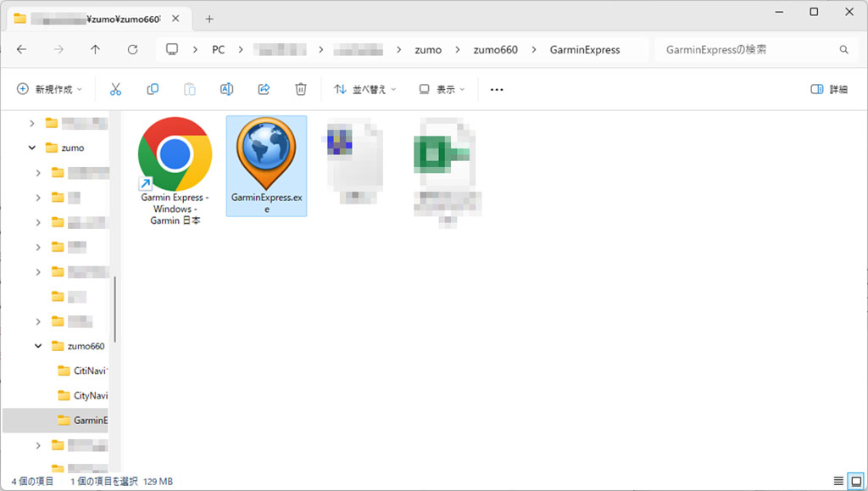Viewport: 868px width, 491px height.
Task: Expand the chevron after PC in address bar
Action: coord(241,50)
